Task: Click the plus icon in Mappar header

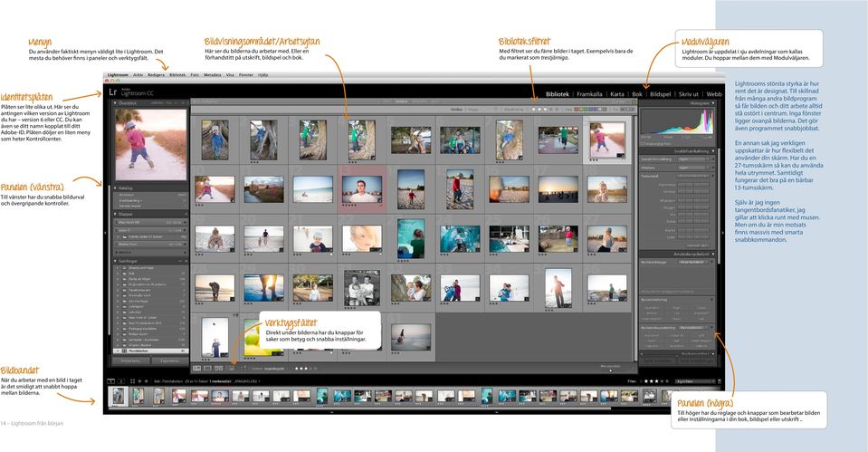Action: point(186,214)
